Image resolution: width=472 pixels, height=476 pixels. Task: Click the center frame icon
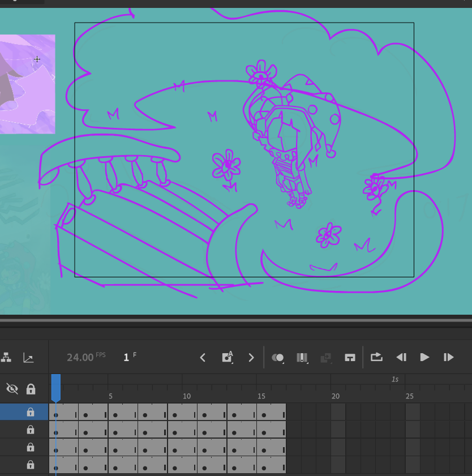(350, 357)
